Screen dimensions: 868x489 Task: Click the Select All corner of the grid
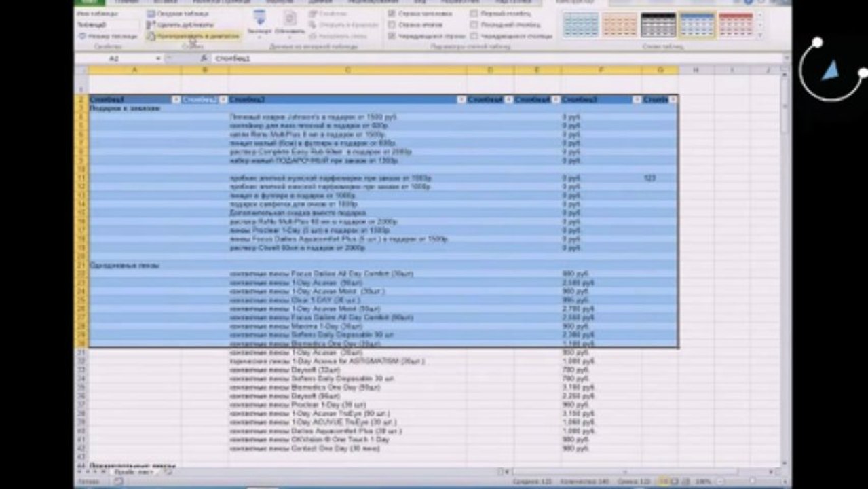[x=81, y=70]
